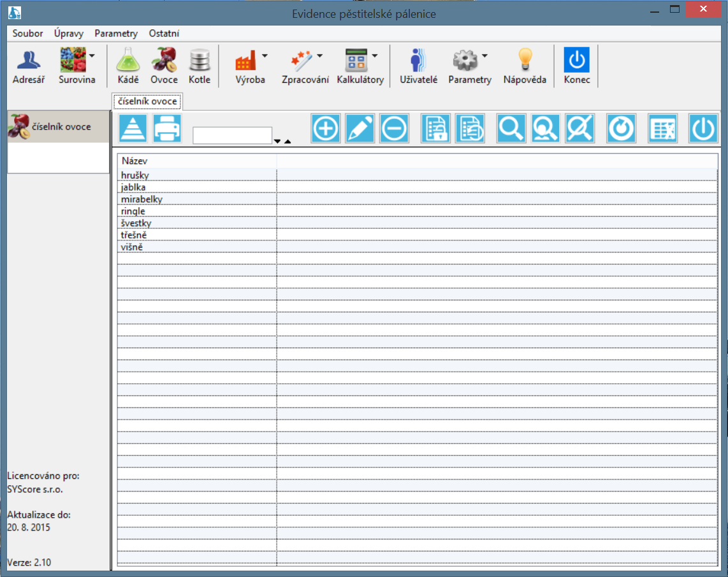Screen dimensions: 728x577
Task: Open the Soubor menu
Action: [x=27, y=33]
